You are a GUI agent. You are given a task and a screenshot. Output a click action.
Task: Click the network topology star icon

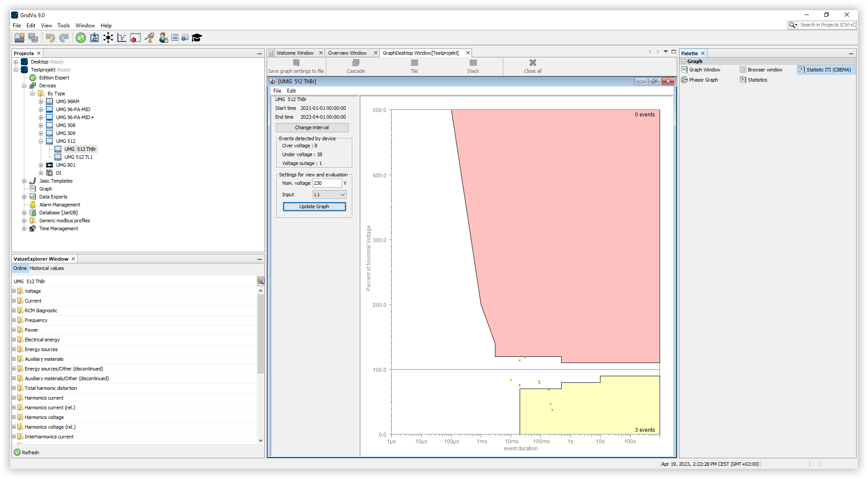(x=108, y=38)
